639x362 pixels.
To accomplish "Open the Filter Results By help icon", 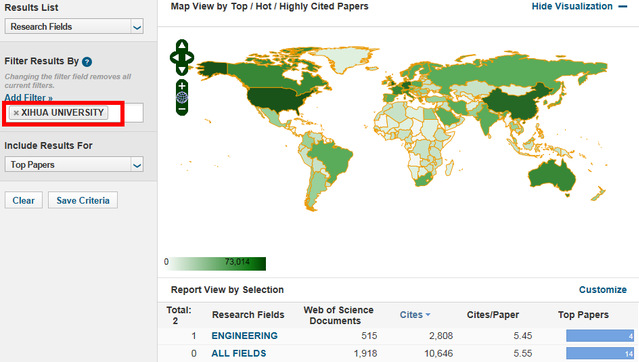I will [87, 62].
